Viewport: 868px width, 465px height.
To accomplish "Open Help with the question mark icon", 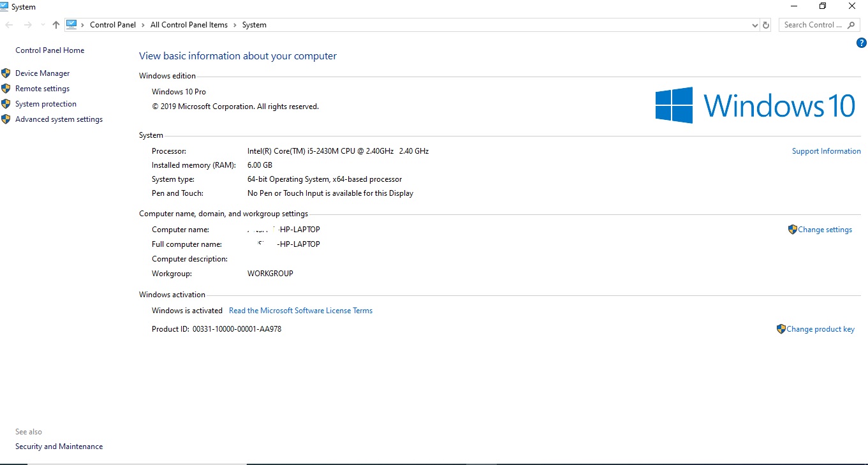I will (862, 43).
